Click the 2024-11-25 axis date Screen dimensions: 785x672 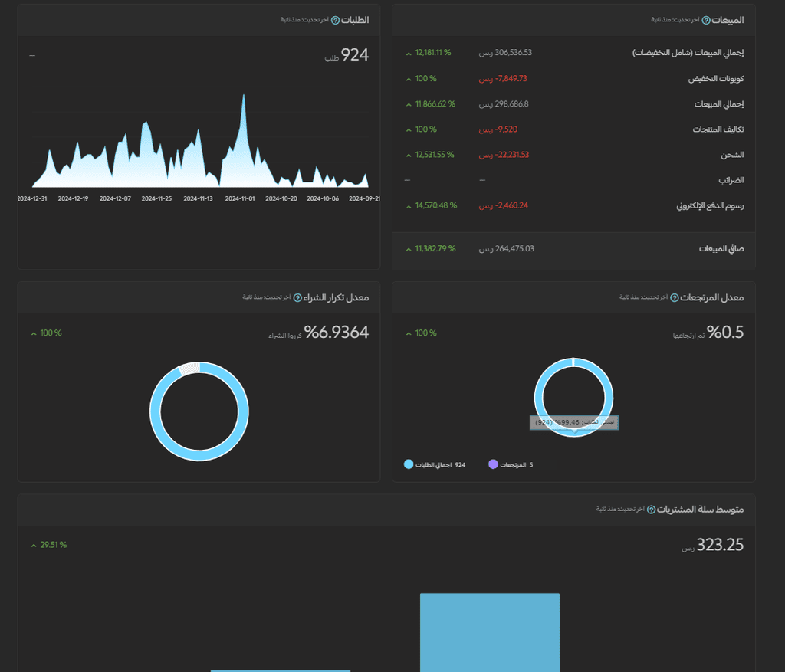coord(156,198)
